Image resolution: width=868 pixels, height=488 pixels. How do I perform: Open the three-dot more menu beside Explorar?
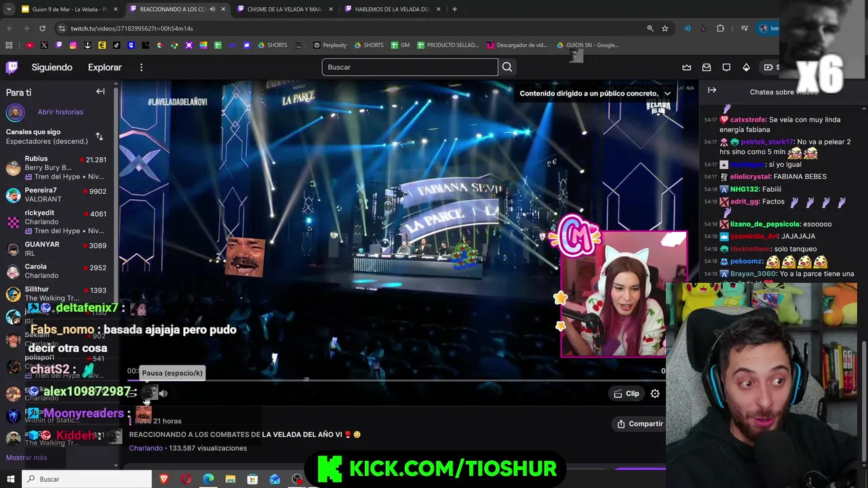pos(141,67)
